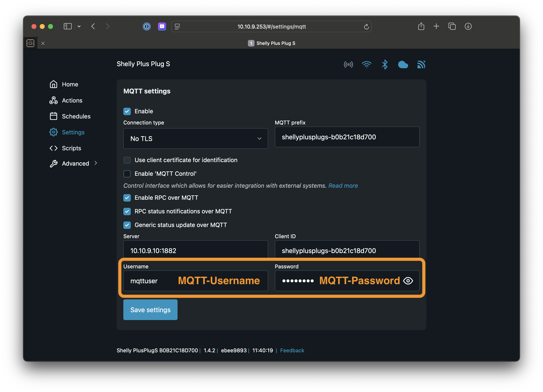This screenshot has width=543, height=392.
Task: Open the sidebar options dropdown arrow
Action: tap(79, 26)
